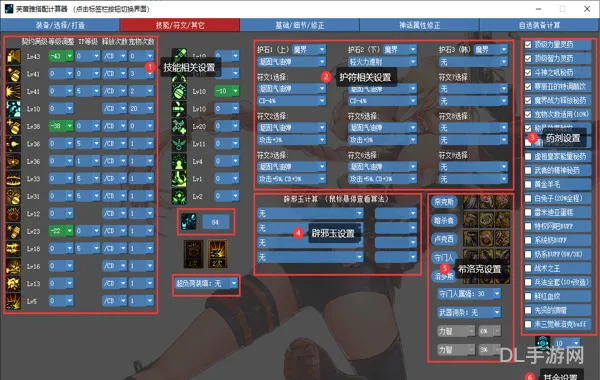Image resolution: width=600 pixels, height=380 pixels.
Task: Click the first equipment icon in 暗杀者 row
Action: coord(470,220)
